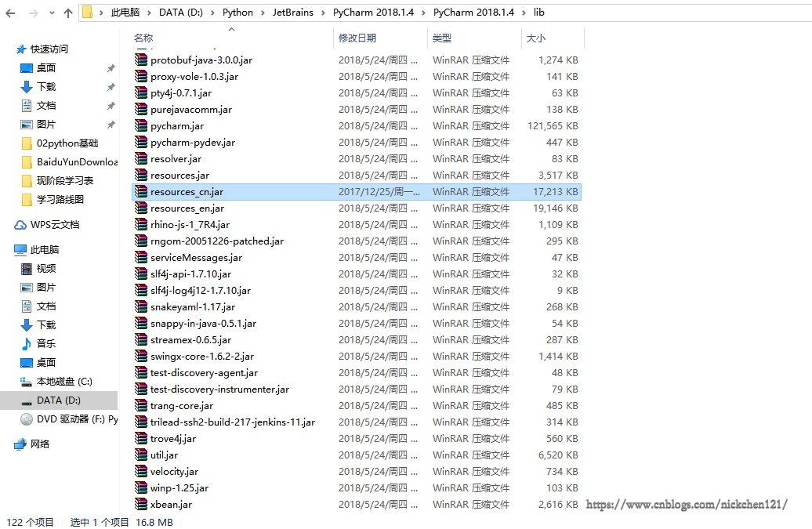Sort by 大小 column header
The width and height of the screenshot is (812, 529).
pos(536,38)
